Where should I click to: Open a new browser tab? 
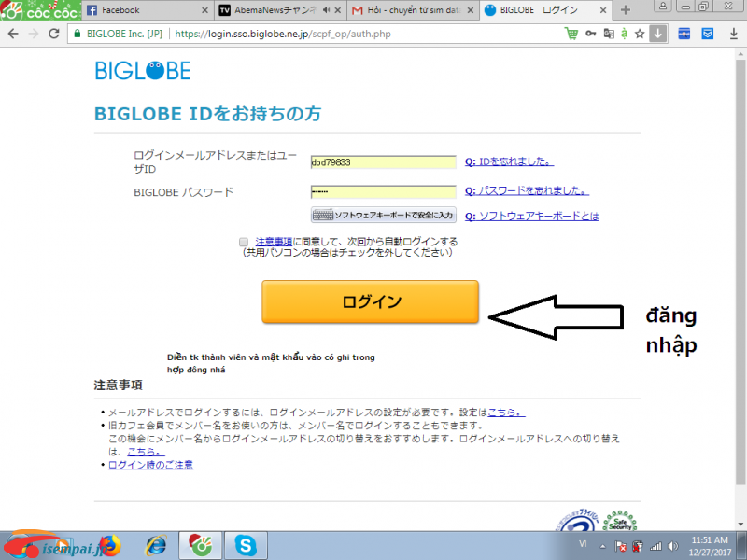click(x=626, y=10)
